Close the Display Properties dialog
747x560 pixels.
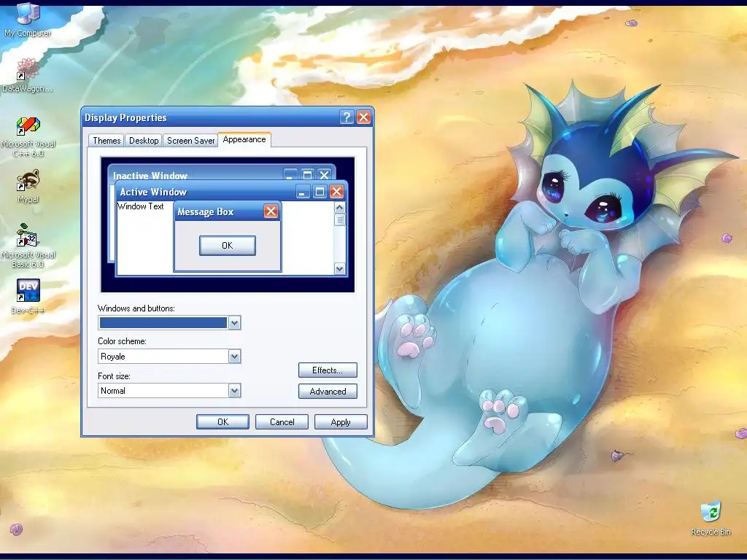(x=363, y=117)
